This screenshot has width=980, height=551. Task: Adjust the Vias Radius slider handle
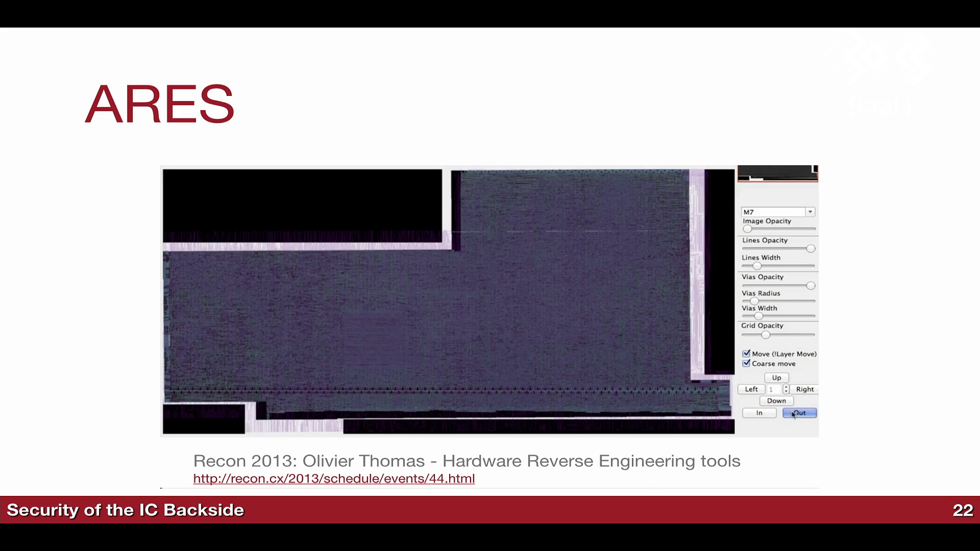pyautogui.click(x=754, y=301)
